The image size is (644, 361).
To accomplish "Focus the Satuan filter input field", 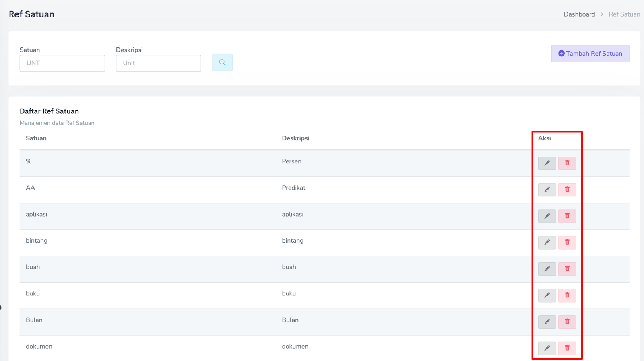I will pyautogui.click(x=62, y=63).
